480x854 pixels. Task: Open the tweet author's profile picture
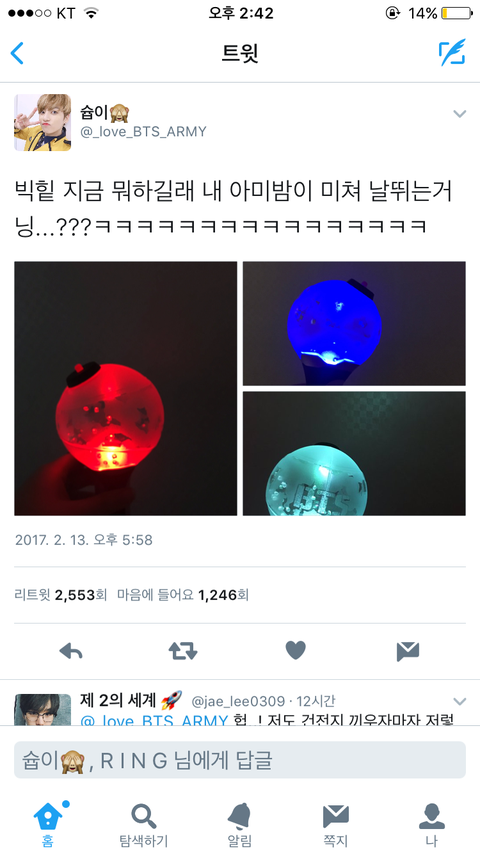tap(42, 123)
